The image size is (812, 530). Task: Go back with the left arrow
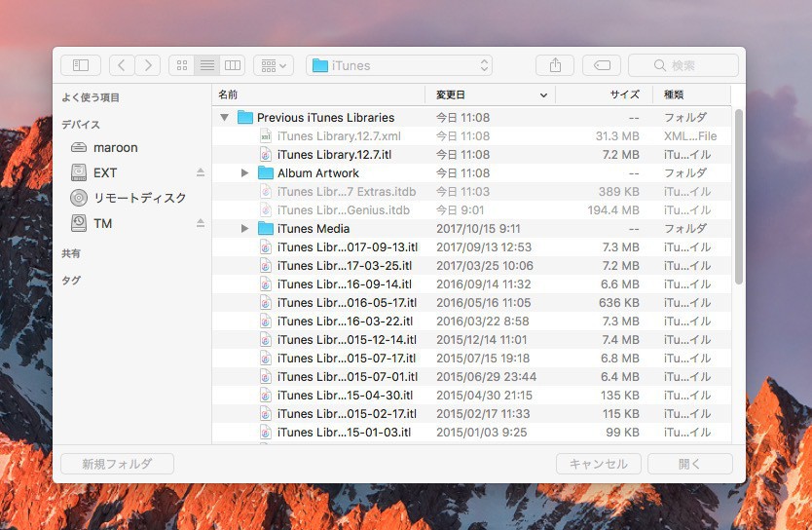tap(121, 65)
